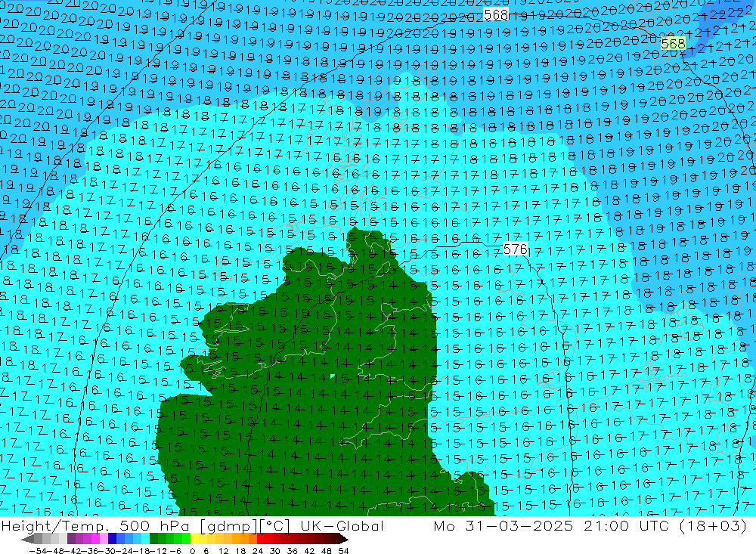The height and width of the screenshot is (554, 756).
Task: Click the UK-Global model name
Action: point(342,525)
